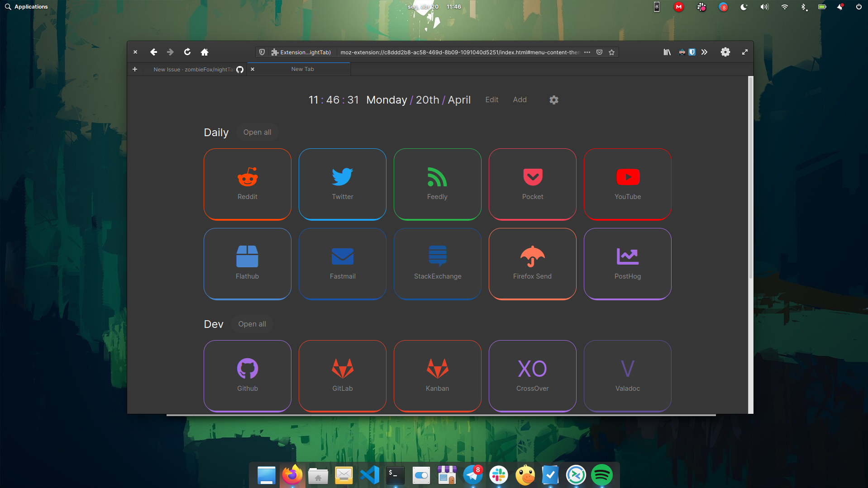Click the browser back arrow
The image size is (868, 488).
[153, 52]
